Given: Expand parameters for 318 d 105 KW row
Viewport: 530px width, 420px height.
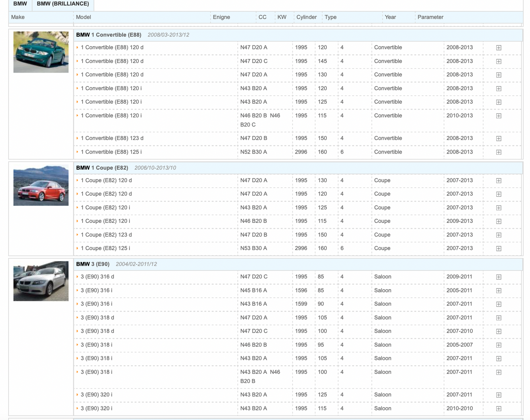Looking at the screenshot, I should (498, 318).
